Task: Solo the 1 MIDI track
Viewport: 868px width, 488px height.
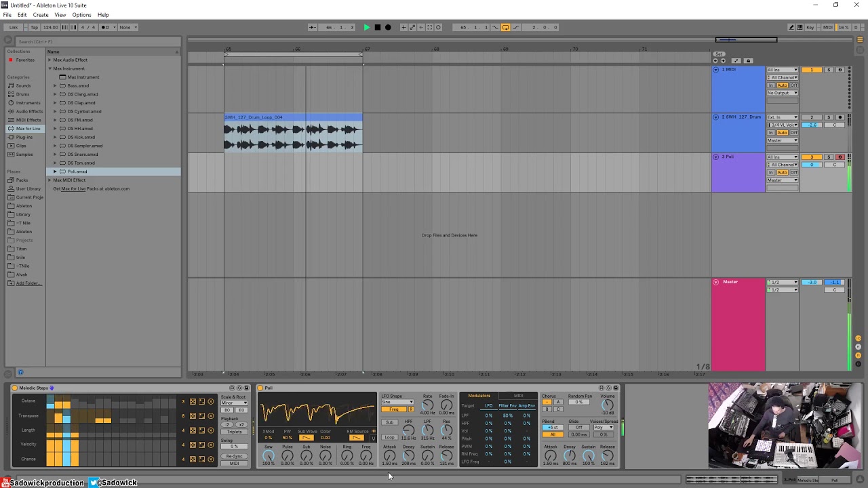Action: pyautogui.click(x=828, y=70)
